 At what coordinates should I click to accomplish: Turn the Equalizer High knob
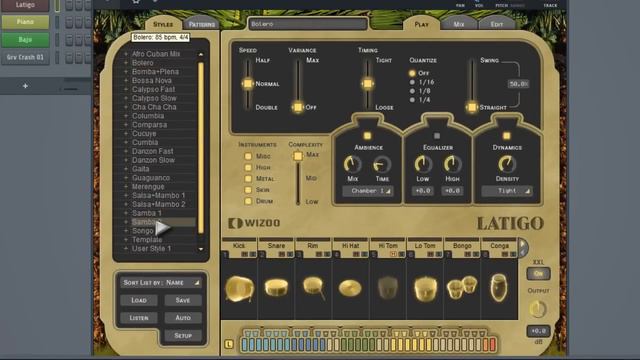(x=452, y=164)
